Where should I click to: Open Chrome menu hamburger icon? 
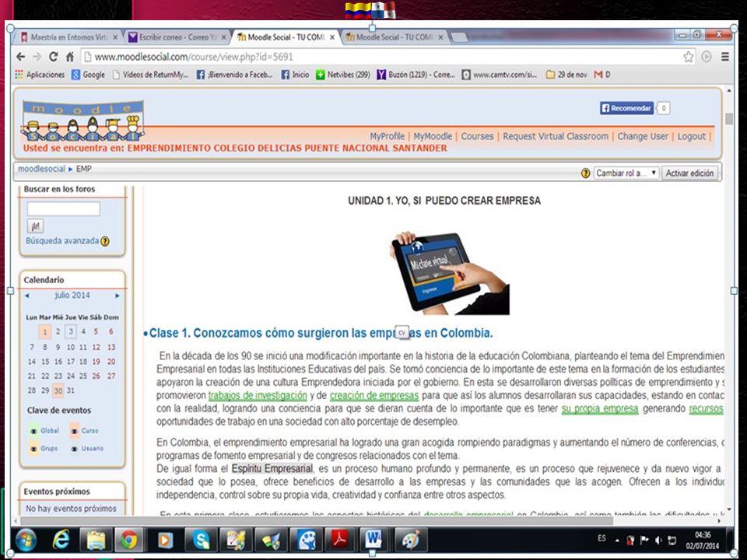(x=725, y=57)
